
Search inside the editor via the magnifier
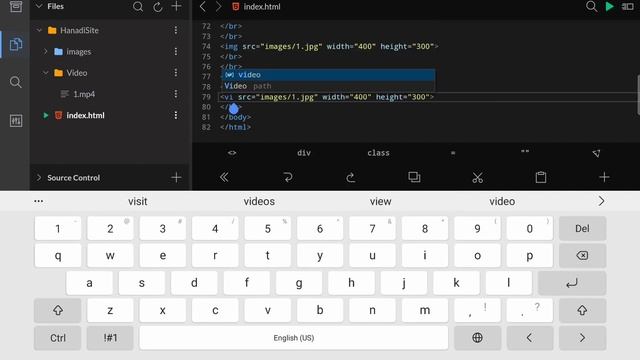pos(591,7)
